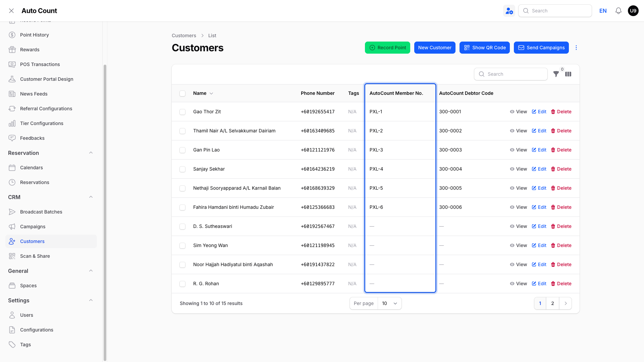644x362 pixels.
Task: Click the Broadcast Batches paper plane icon
Action: pos(12,212)
